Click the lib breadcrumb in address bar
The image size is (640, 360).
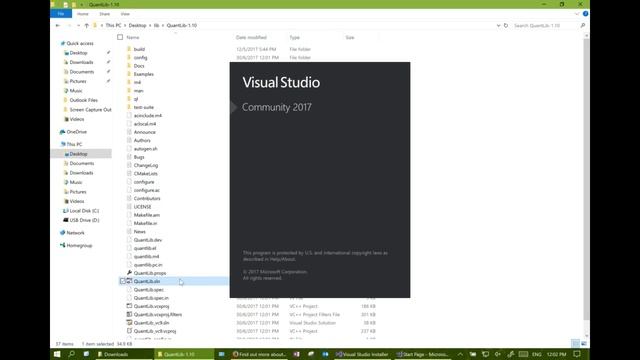tap(156, 25)
